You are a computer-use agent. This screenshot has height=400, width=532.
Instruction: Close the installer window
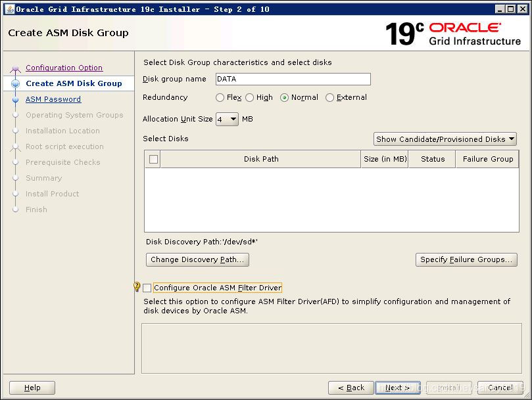tap(523, 9)
